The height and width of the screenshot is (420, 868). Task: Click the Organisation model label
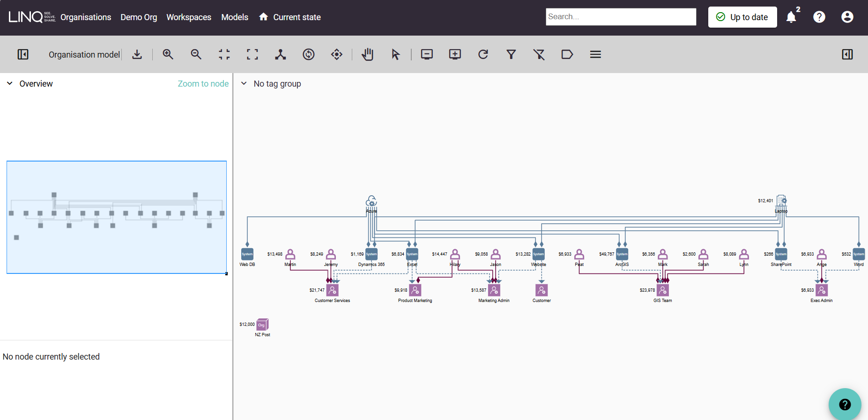point(84,55)
